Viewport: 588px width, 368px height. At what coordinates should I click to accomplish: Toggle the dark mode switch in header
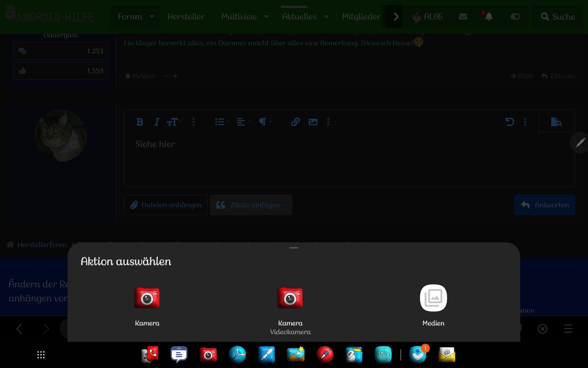pyautogui.click(x=515, y=16)
